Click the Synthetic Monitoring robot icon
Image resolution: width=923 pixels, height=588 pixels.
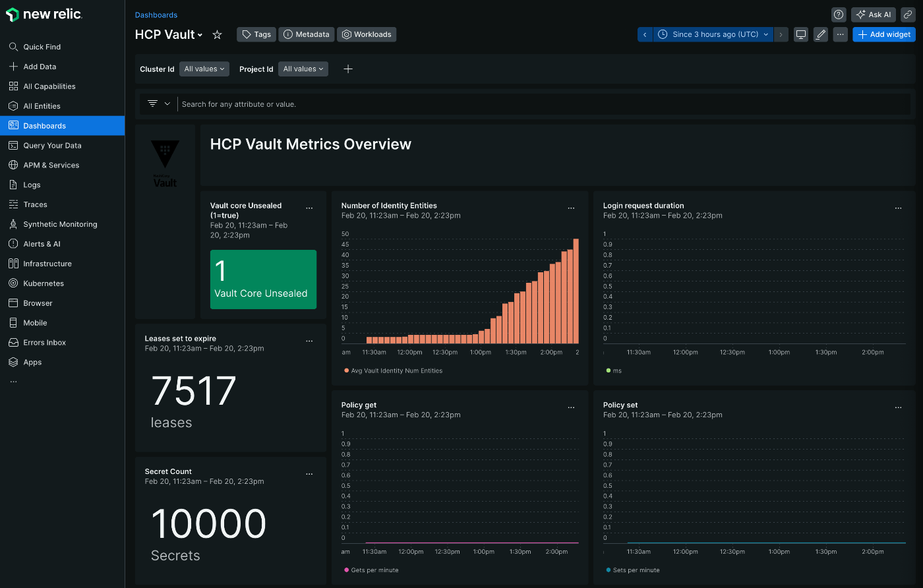(x=13, y=224)
